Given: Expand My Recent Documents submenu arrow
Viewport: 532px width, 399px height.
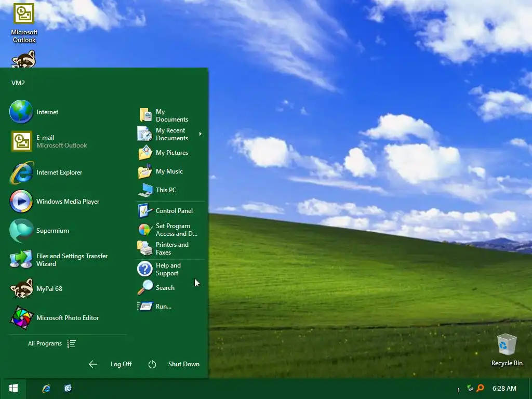Looking at the screenshot, I should pyautogui.click(x=201, y=134).
